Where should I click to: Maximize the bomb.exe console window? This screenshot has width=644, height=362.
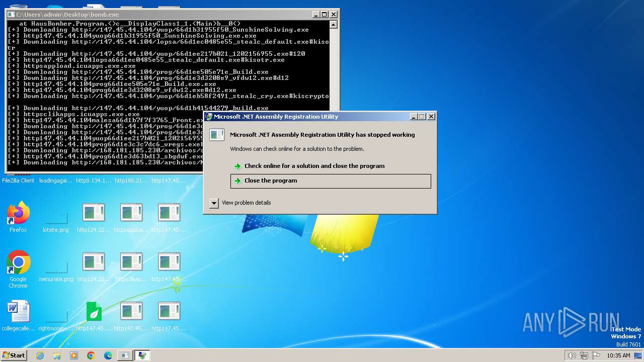[x=324, y=15]
